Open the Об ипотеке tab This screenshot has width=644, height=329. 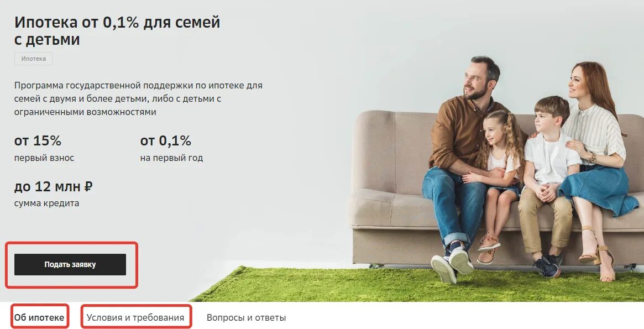pos(39,317)
